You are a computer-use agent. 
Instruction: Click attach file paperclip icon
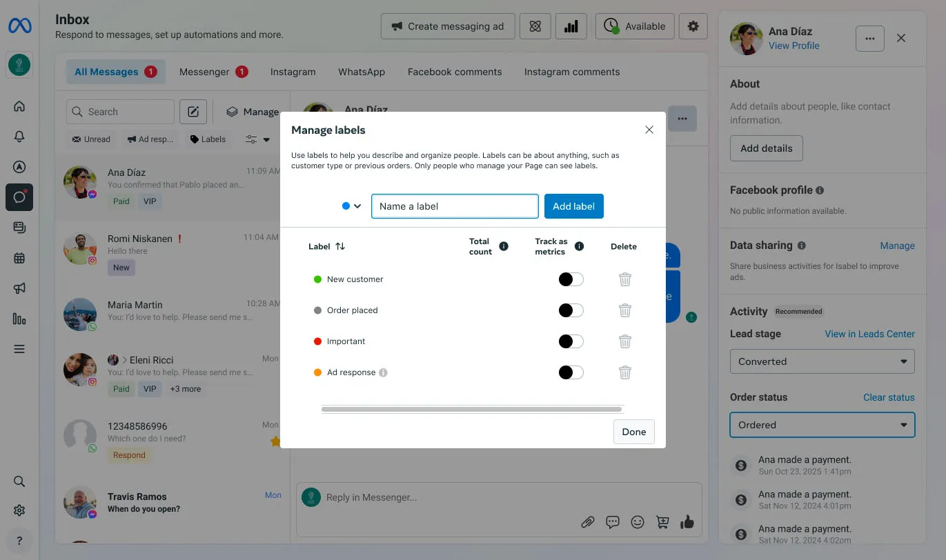click(x=587, y=522)
